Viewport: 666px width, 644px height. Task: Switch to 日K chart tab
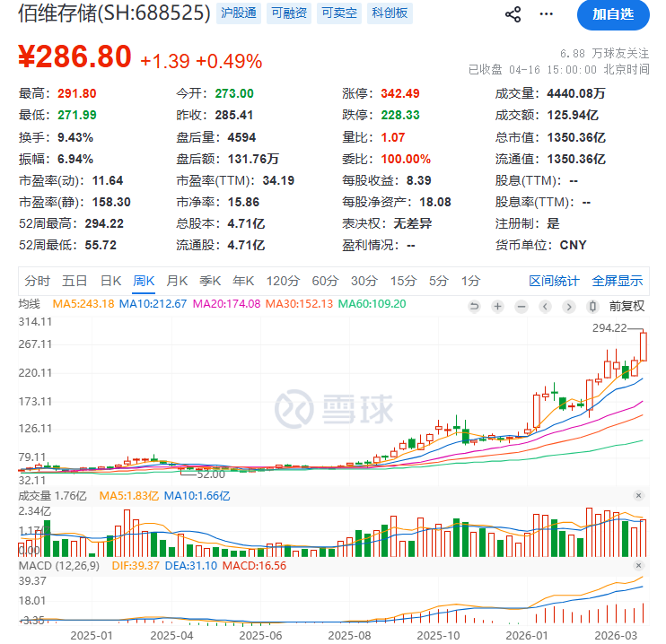click(111, 281)
